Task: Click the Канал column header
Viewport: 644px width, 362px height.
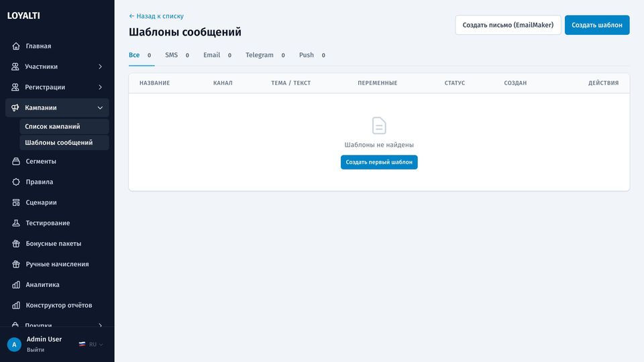Action: click(223, 83)
